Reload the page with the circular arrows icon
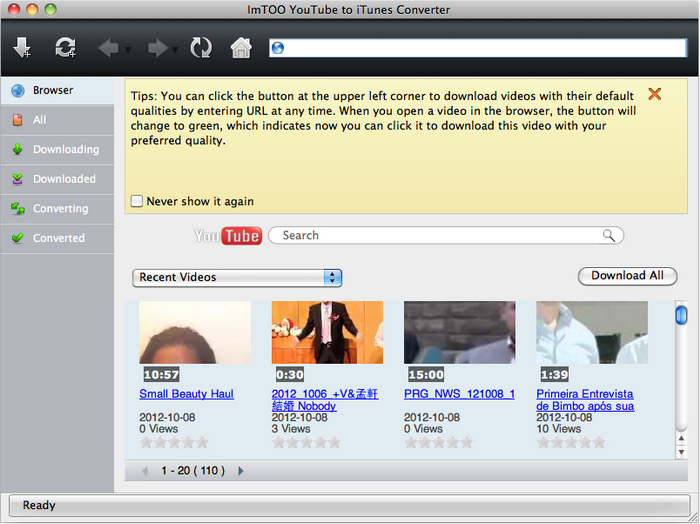Viewport: 700px width, 524px height. point(201,47)
